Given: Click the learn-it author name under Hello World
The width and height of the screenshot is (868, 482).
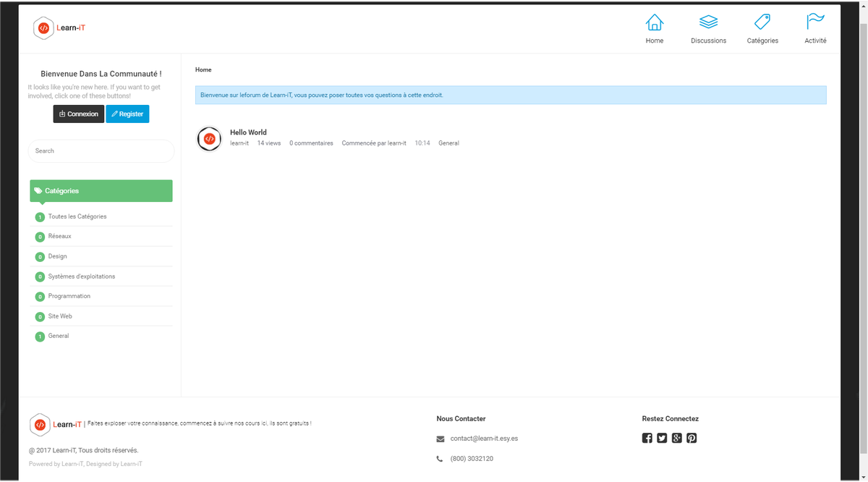Looking at the screenshot, I should [239, 143].
